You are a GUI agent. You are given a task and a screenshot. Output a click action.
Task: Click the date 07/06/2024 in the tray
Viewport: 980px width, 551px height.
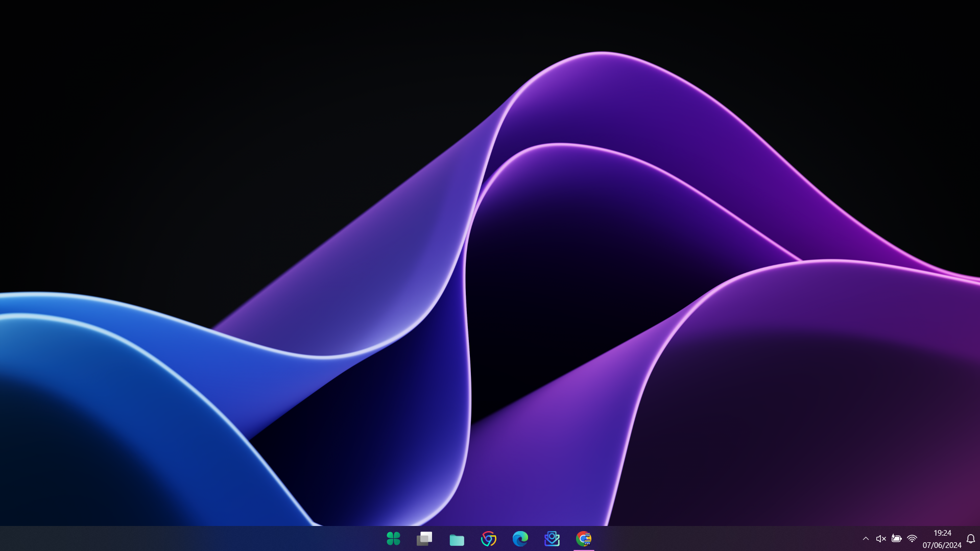point(942,545)
